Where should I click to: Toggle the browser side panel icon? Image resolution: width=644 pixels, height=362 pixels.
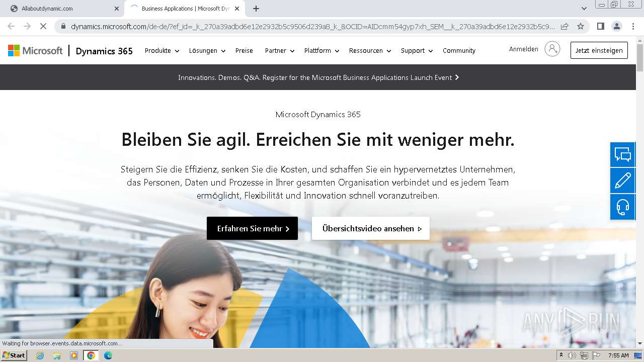coord(600,26)
